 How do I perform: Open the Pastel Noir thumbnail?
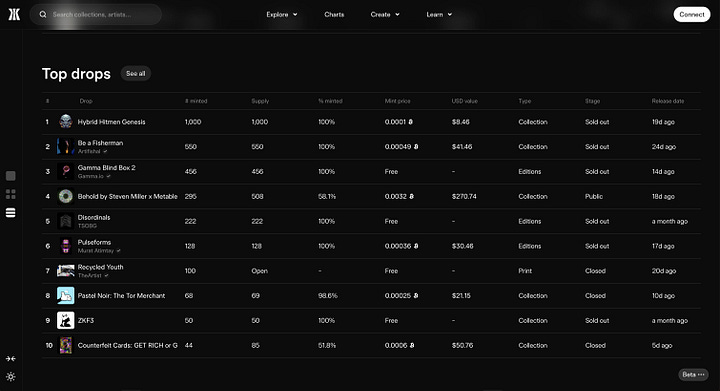coord(66,296)
